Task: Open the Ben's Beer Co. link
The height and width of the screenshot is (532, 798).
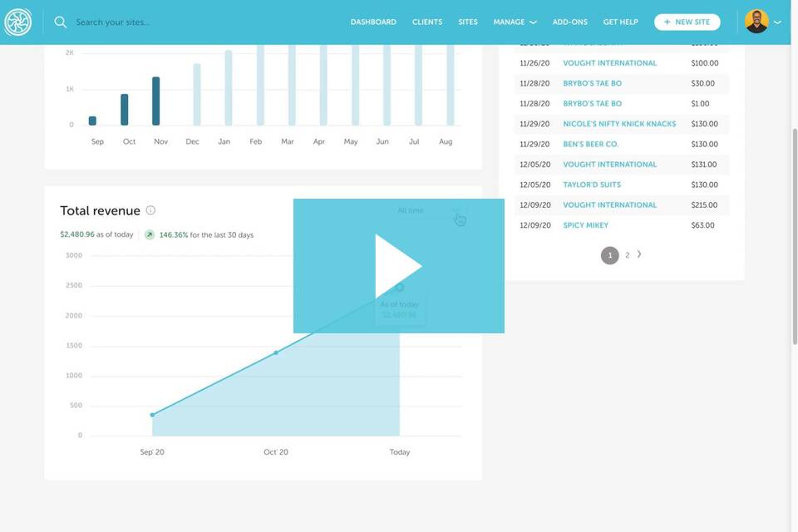Action: [591, 145]
